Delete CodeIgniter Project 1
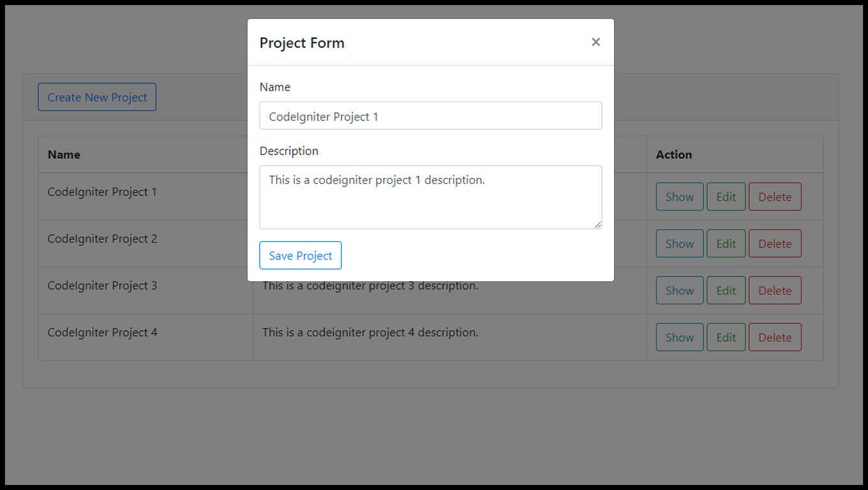The image size is (868, 490). (x=775, y=197)
